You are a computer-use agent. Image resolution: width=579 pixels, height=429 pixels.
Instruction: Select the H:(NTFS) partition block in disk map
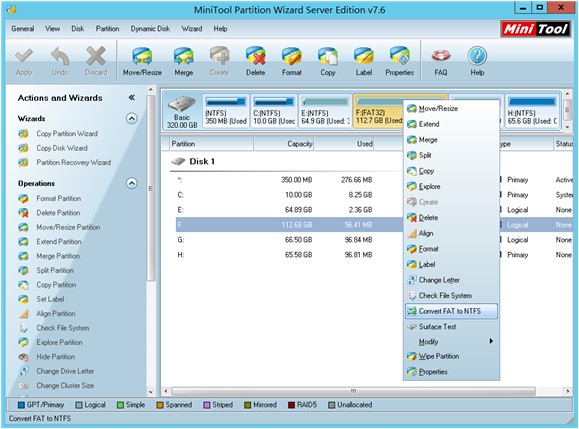pyautogui.click(x=532, y=111)
